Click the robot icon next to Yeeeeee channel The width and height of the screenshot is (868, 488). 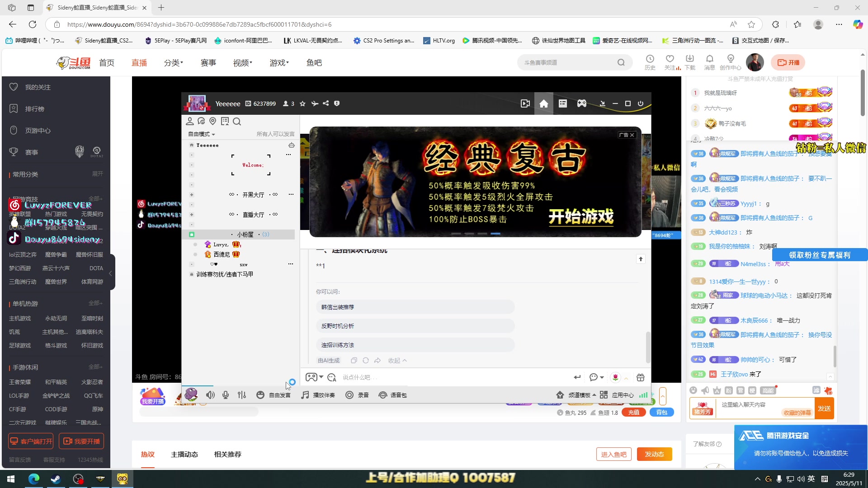click(x=292, y=145)
